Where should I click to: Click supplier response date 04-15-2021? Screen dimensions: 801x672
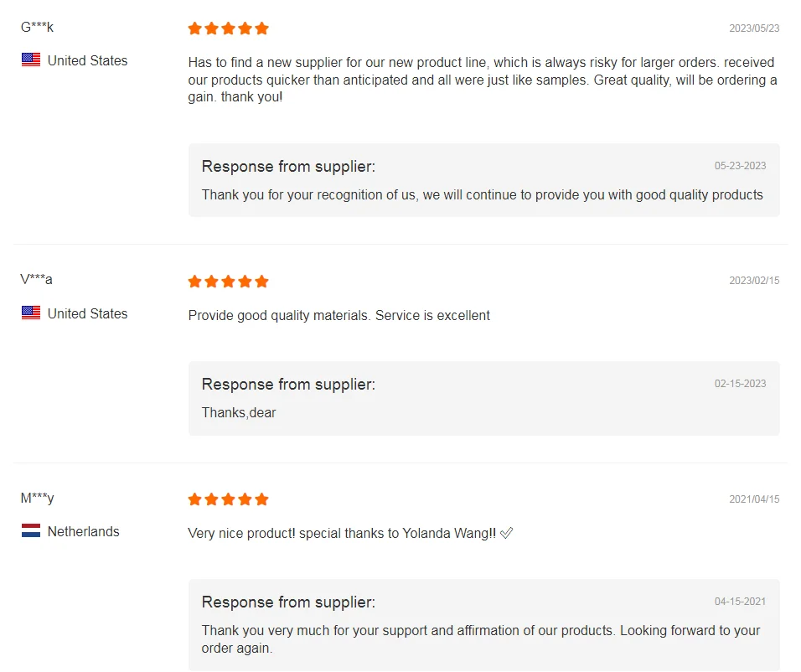[740, 602]
